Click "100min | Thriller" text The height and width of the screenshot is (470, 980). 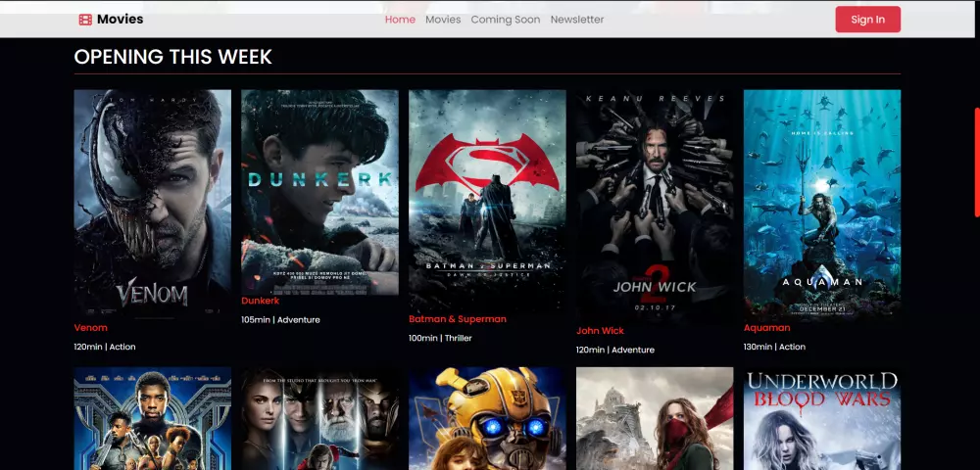(x=440, y=338)
